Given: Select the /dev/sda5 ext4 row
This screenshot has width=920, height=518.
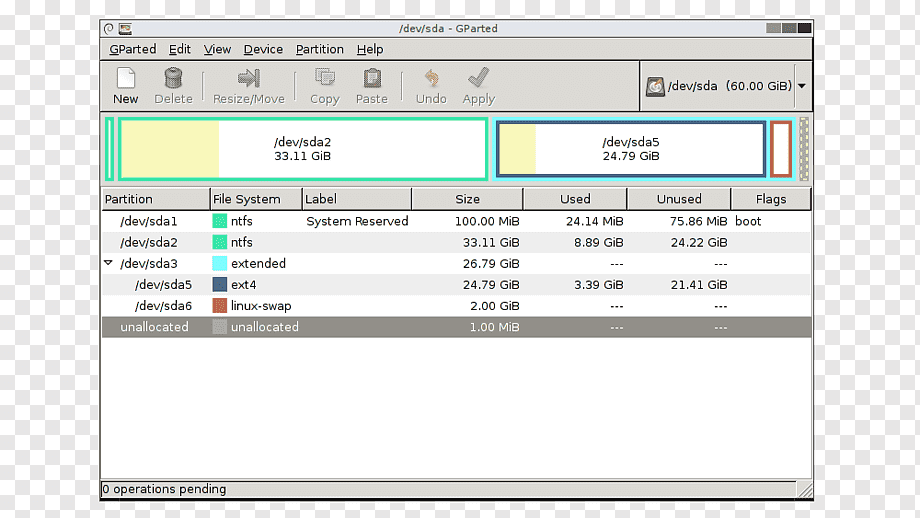Looking at the screenshot, I should tap(456, 285).
